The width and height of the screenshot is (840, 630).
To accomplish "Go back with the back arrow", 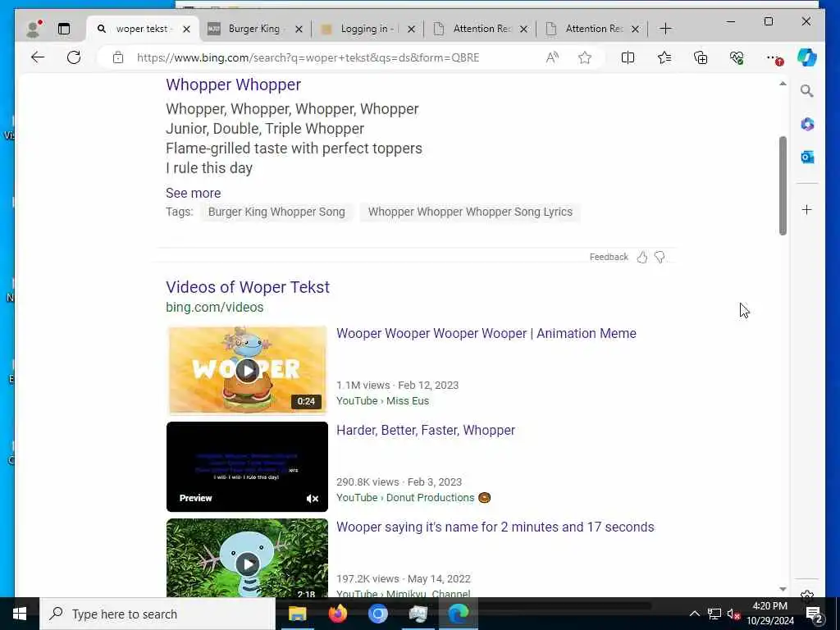I will [38, 57].
